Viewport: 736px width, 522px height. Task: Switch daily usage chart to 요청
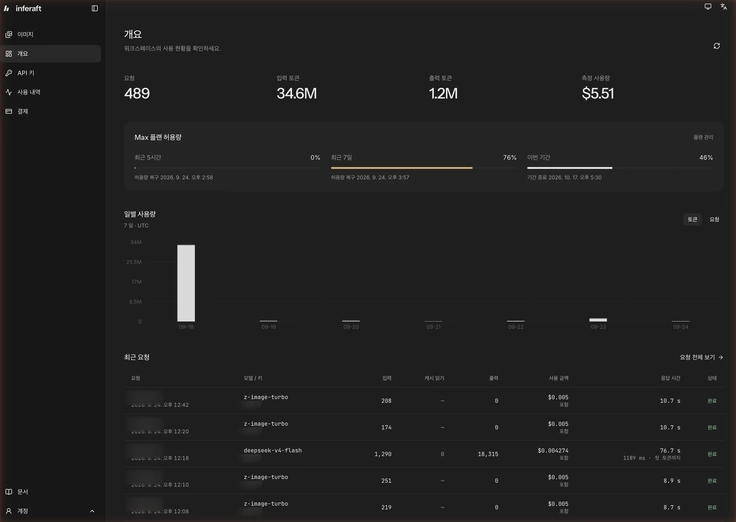[714, 219]
